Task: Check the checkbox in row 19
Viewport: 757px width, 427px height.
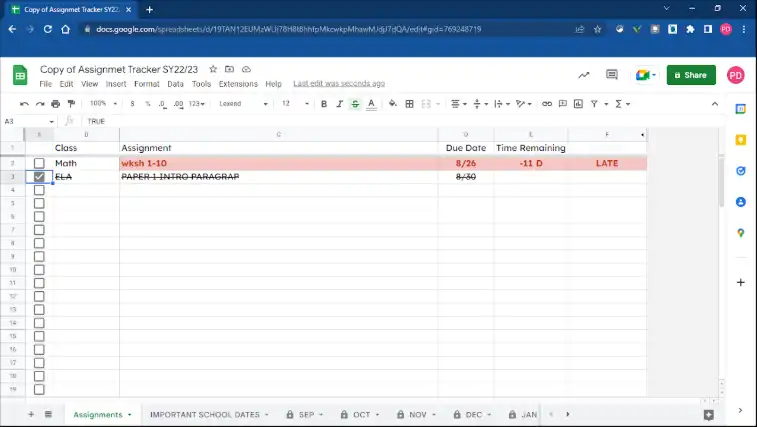Action: 39,389
